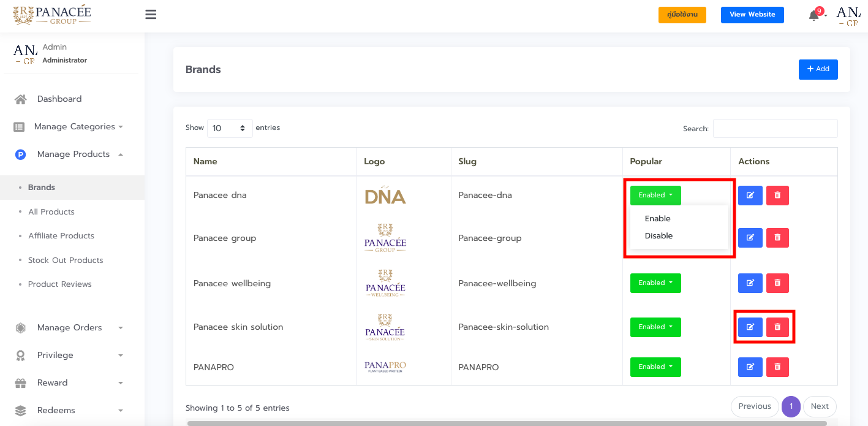Click the Privilege award icon
Image resolution: width=868 pixels, height=426 pixels.
[21, 356]
